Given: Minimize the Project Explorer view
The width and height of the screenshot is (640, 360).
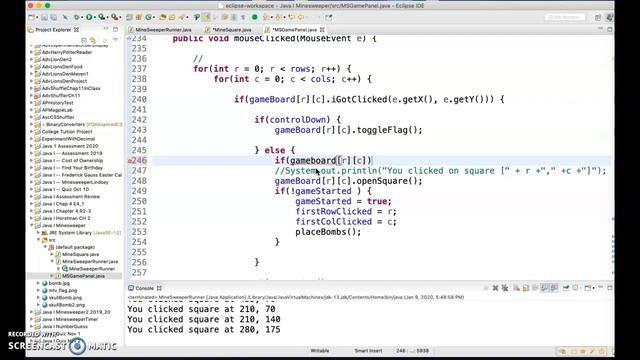Looking at the screenshot, I should [x=106, y=29].
